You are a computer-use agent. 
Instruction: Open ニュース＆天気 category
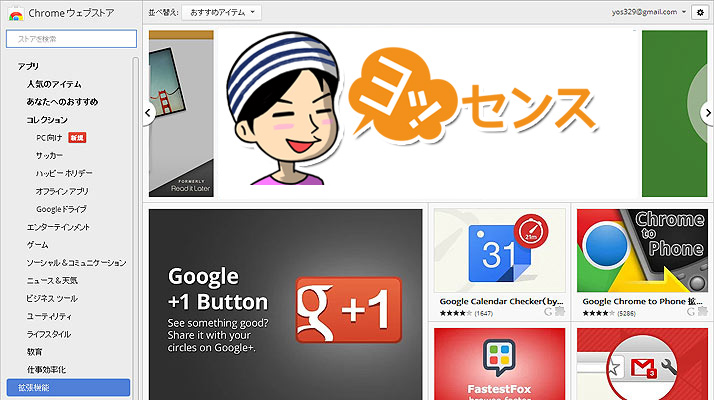[x=51, y=281]
